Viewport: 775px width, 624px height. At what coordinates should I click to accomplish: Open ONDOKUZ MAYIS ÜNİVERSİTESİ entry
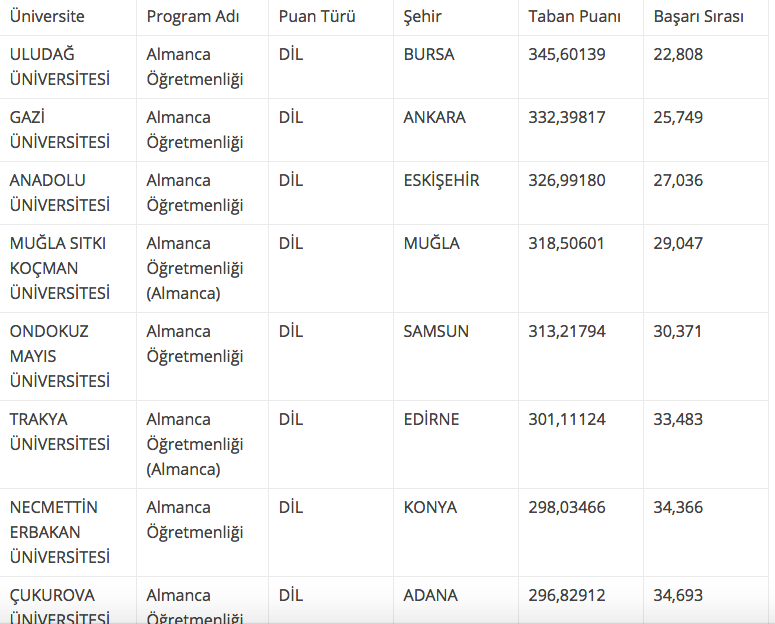coord(59,356)
